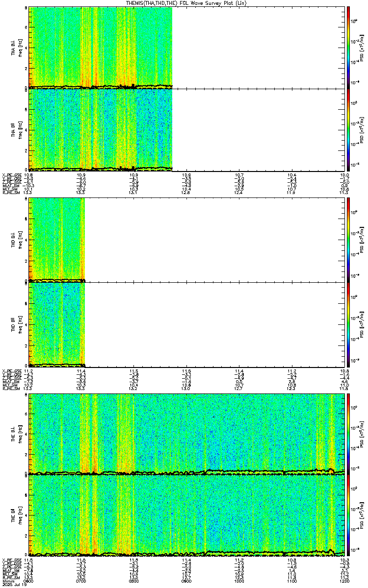Click the hhmm axis label
This screenshot has height=588, width=368.
pyautogui.click(x=7, y=581)
